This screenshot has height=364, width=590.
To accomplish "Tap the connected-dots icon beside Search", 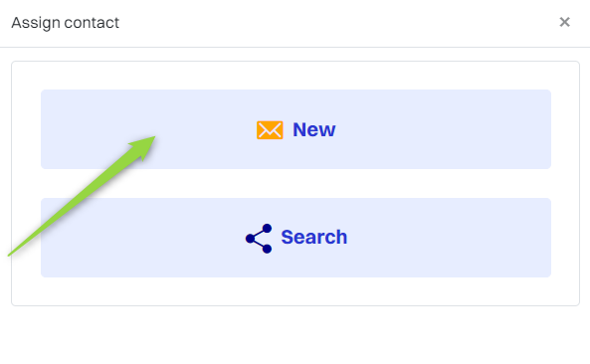I will point(259,239).
